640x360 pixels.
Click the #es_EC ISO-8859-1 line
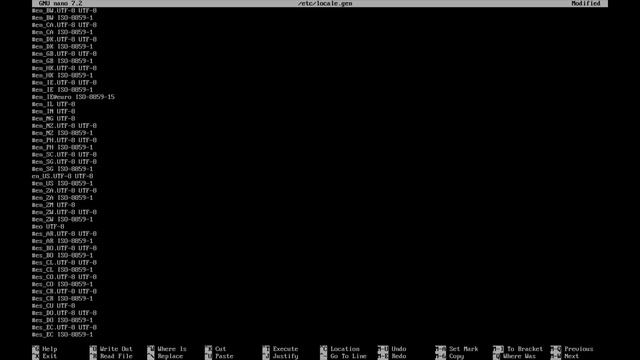pyautogui.click(x=62, y=335)
